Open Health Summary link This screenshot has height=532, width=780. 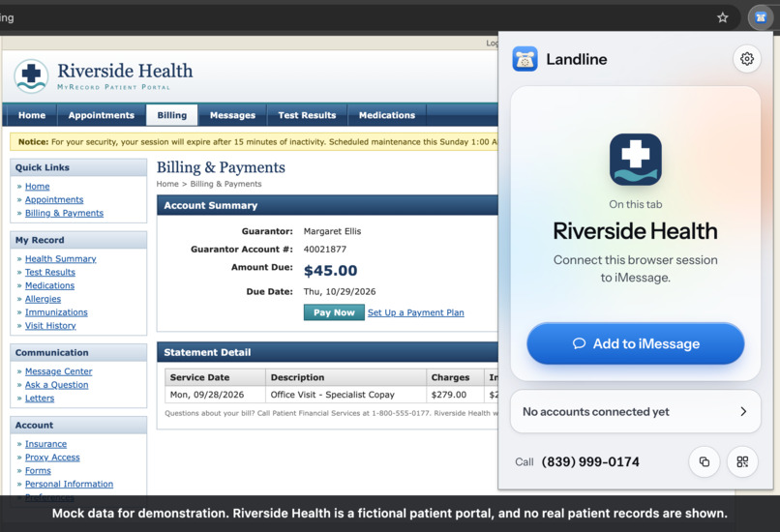pyautogui.click(x=61, y=258)
